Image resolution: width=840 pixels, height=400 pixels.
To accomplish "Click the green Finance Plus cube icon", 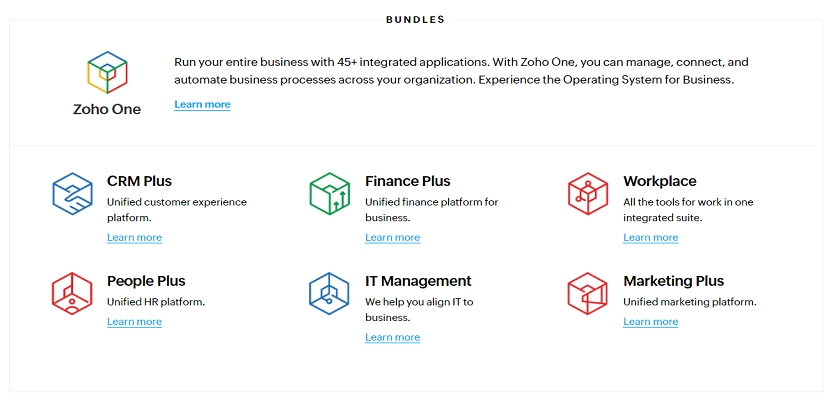I will 329,194.
